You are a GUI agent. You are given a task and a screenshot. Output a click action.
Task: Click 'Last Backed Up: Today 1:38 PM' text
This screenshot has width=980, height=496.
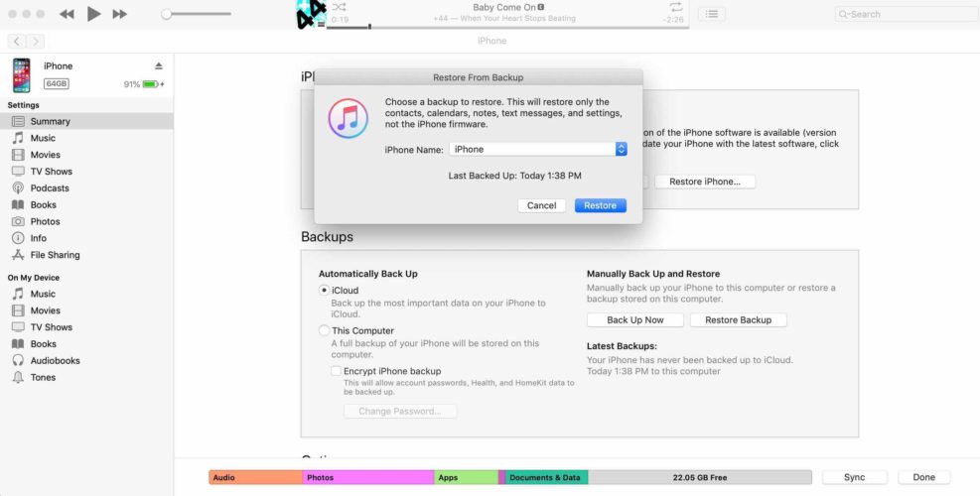515,177
